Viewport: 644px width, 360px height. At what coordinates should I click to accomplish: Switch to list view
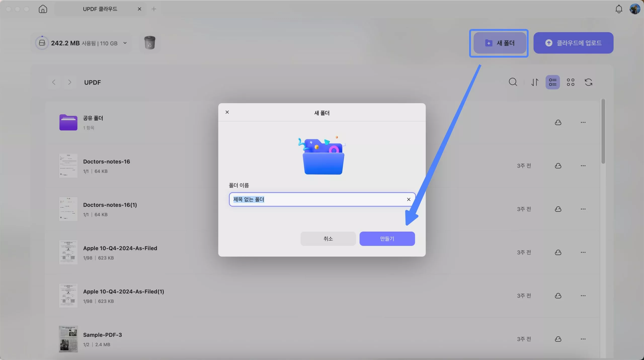[x=552, y=82]
